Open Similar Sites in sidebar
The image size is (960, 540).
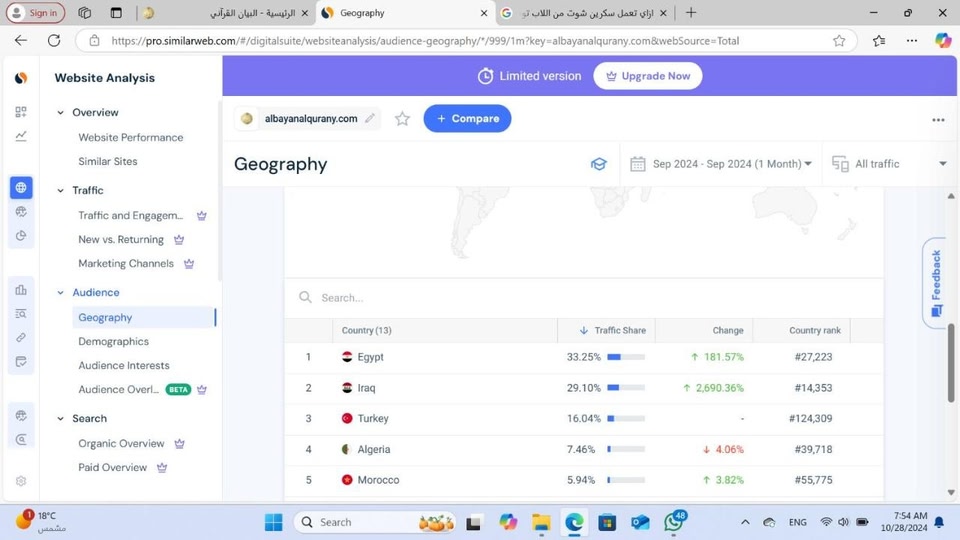pyautogui.click(x=108, y=161)
